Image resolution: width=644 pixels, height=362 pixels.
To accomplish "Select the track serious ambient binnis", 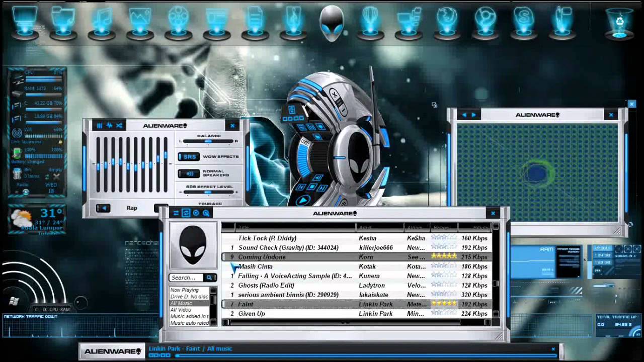I will (x=356, y=295).
